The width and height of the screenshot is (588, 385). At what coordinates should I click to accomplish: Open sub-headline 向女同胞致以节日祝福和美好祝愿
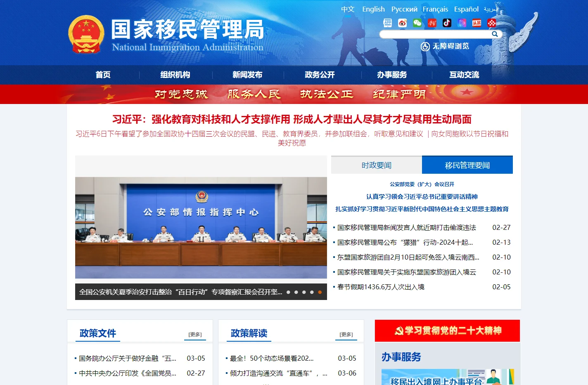click(x=470, y=134)
